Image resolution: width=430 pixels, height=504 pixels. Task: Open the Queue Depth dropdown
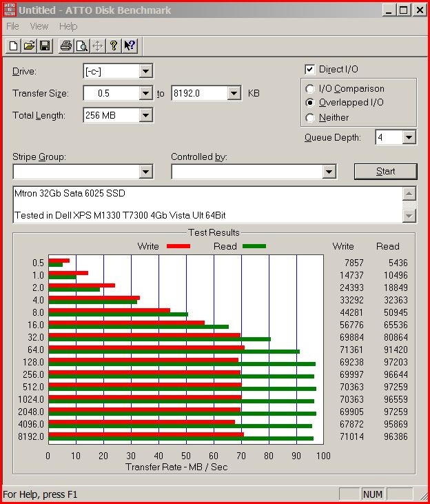[409, 137]
